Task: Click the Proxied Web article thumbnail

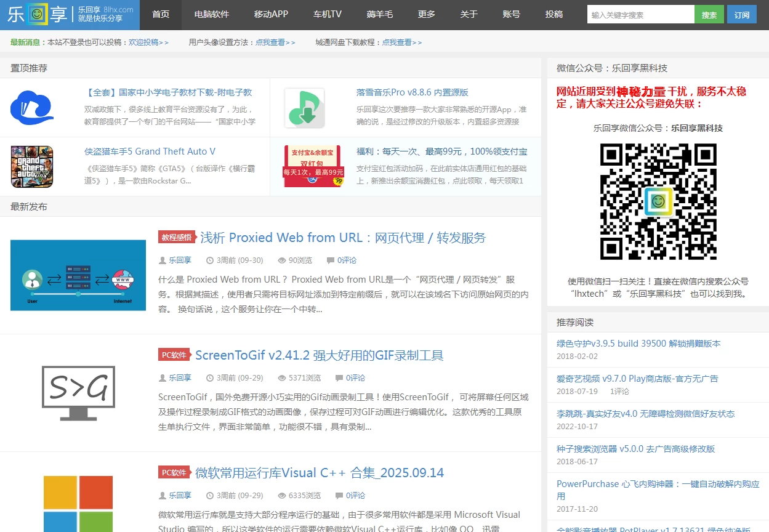Action: coord(78,275)
